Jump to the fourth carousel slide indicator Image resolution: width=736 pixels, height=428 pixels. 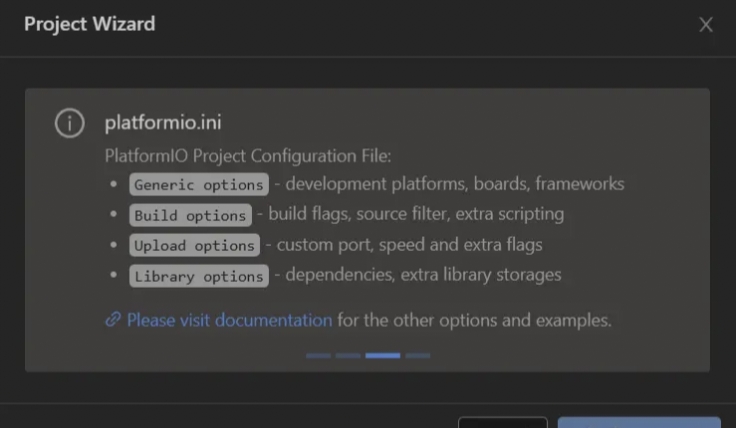click(x=418, y=356)
